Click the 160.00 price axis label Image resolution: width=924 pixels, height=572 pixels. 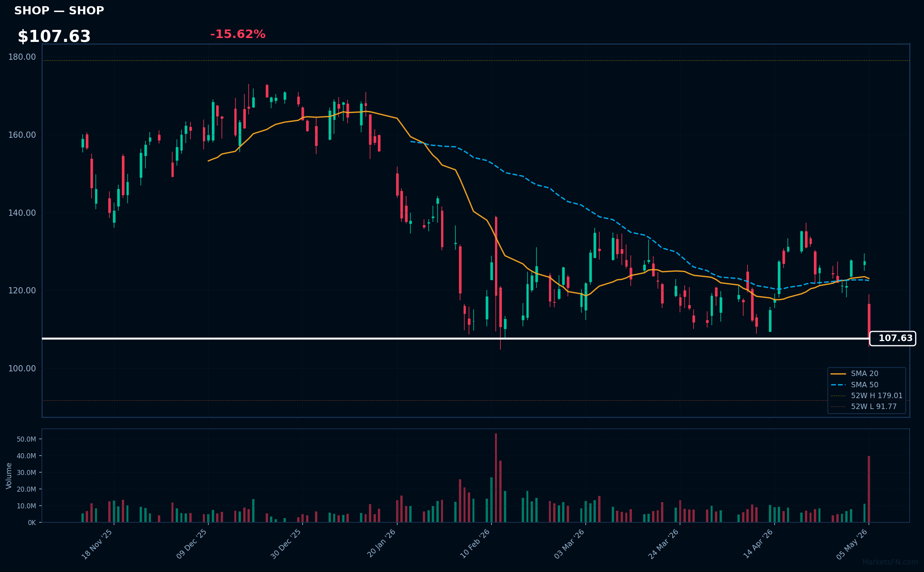pyautogui.click(x=22, y=135)
